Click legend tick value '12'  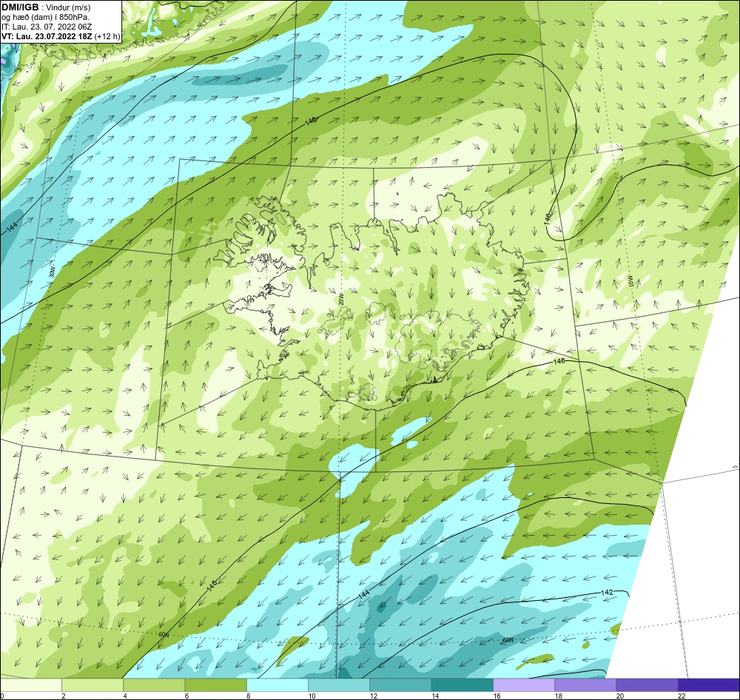[x=374, y=696]
